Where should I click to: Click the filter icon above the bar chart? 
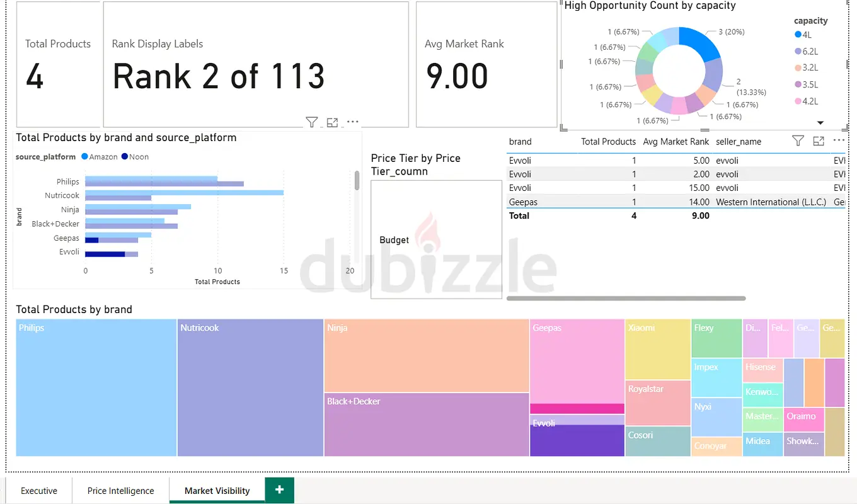pos(311,122)
